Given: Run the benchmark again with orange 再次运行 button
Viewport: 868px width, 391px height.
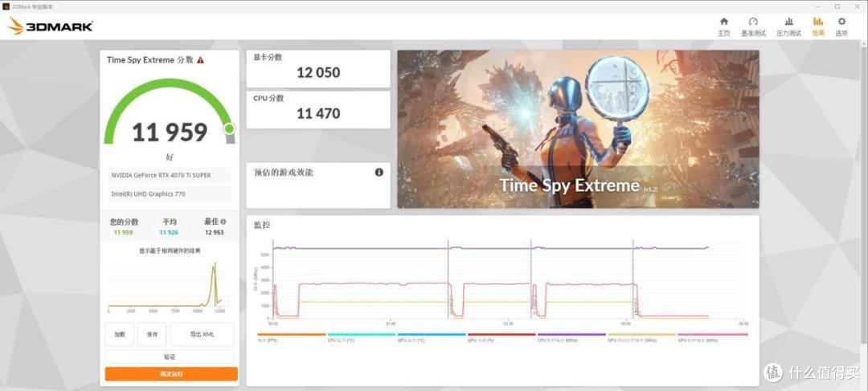Looking at the screenshot, I should click(x=171, y=374).
